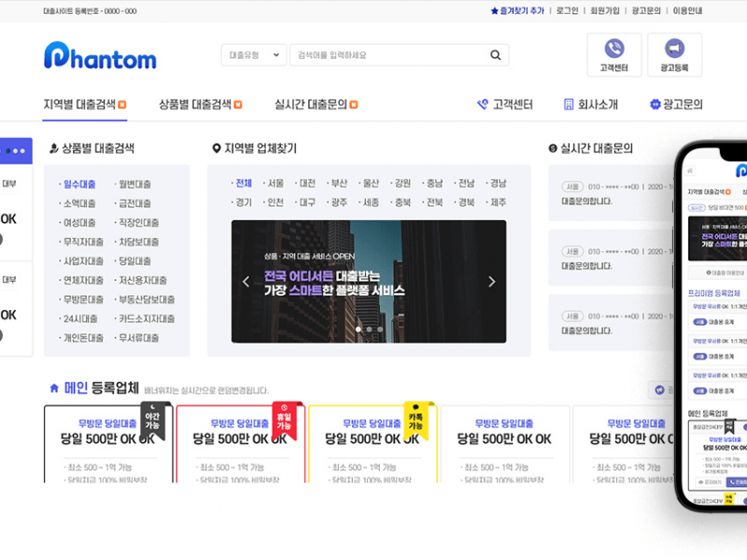Click the 야간가능 ribbon badge on first card
The image size is (747, 560).
tap(152, 421)
